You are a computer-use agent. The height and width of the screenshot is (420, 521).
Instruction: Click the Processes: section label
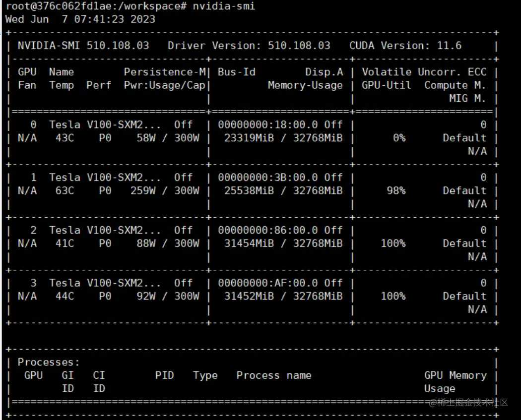pos(49,362)
